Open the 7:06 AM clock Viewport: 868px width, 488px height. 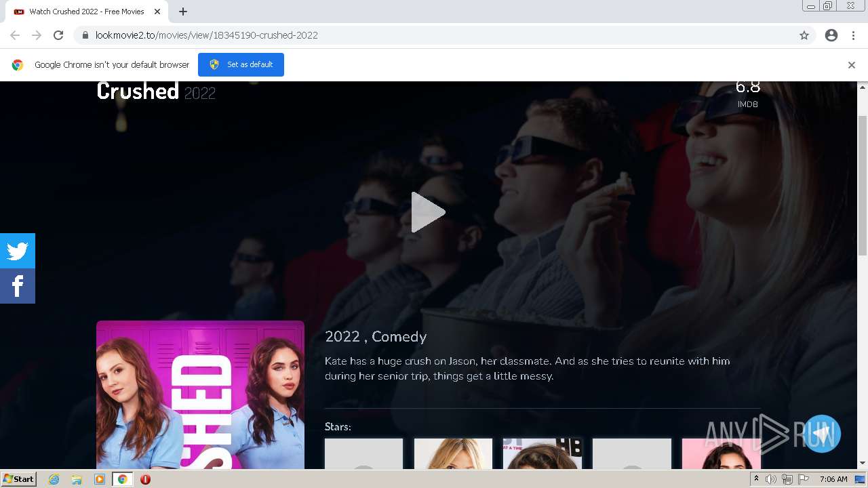pos(833,479)
